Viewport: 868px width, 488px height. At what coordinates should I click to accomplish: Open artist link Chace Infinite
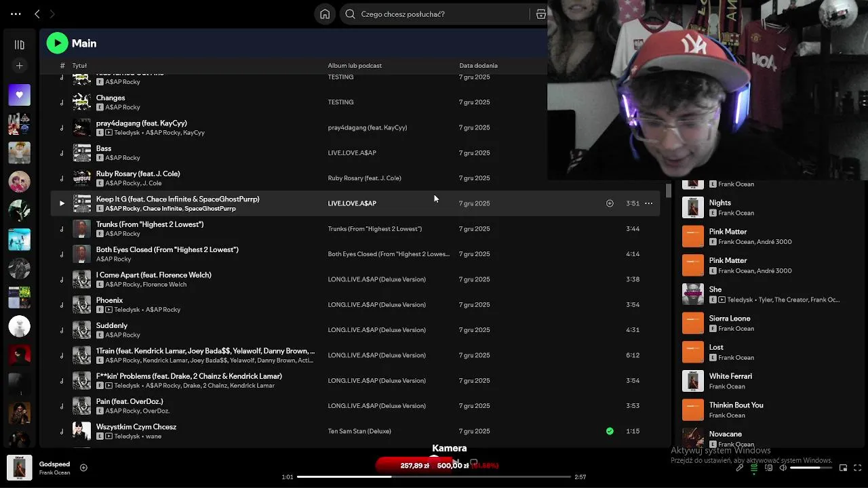point(161,209)
